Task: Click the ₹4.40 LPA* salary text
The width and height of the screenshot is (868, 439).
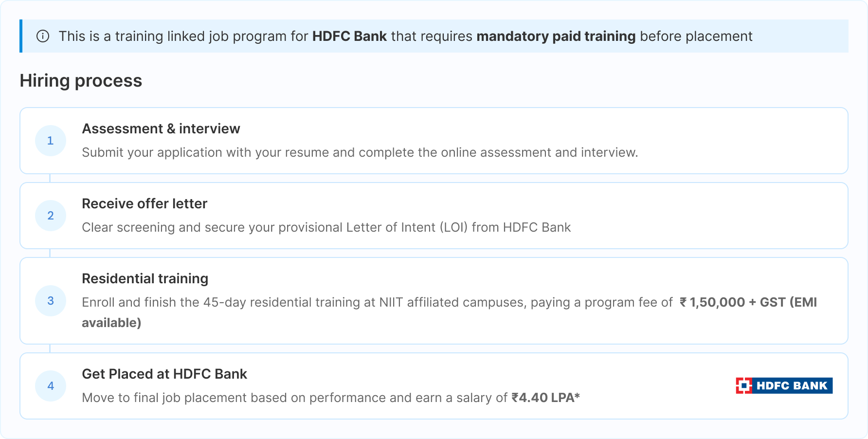Action: pyautogui.click(x=545, y=398)
